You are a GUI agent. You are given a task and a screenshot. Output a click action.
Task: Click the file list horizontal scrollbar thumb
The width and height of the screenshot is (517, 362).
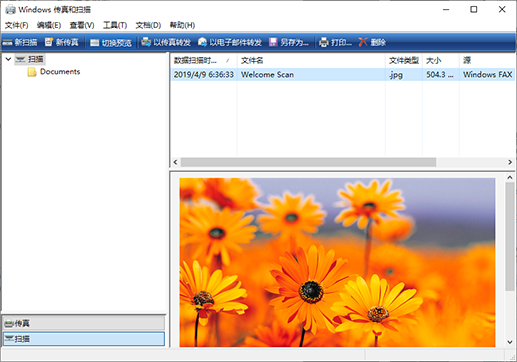[308, 162]
